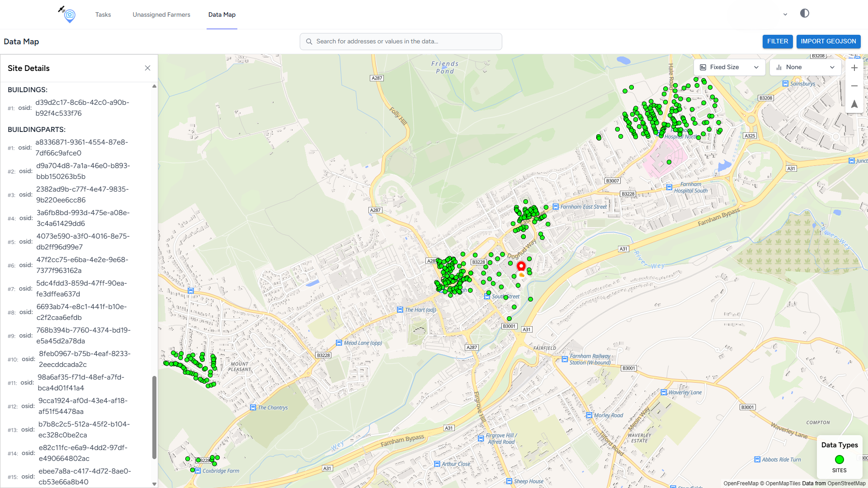This screenshot has height=488, width=868.
Task: Switch to Unassigned Farmers tab
Action: pyautogui.click(x=161, y=14)
